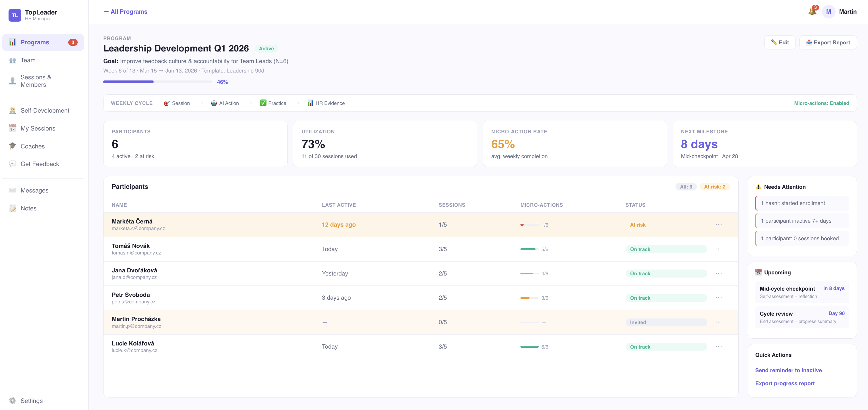The height and width of the screenshot is (410, 868).
Task: Select the 'All: 6' participant filter
Action: coord(686,187)
